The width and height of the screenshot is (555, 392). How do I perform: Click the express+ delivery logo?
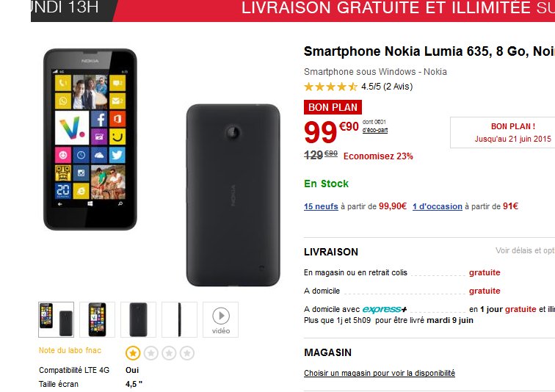click(x=385, y=309)
